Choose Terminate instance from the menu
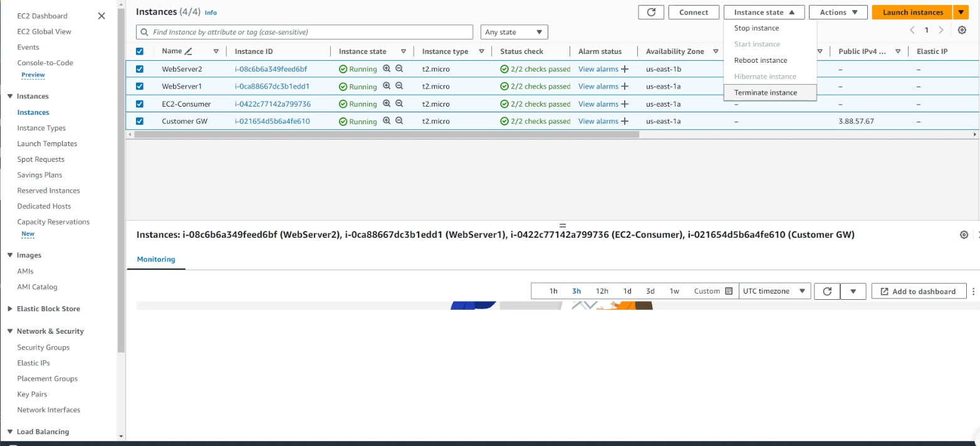This screenshot has width=980, height=446. [x=765, y=92]
